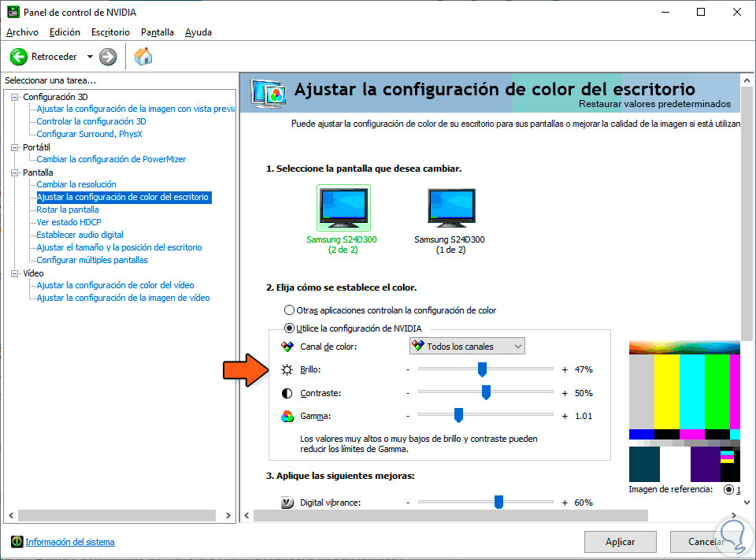Open 'Rotar la pantalla'

coord(68,210)
